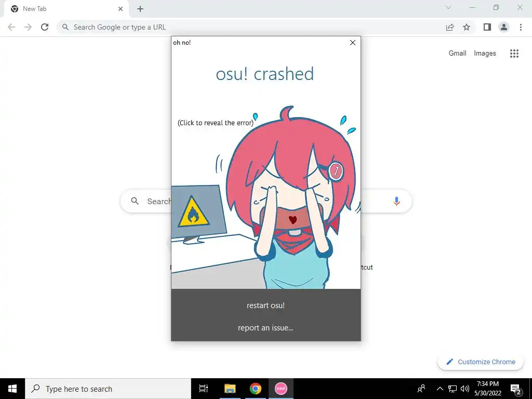Open the Windows Start menu
Viewport: 532px width, 399px height.
[12, 389]
